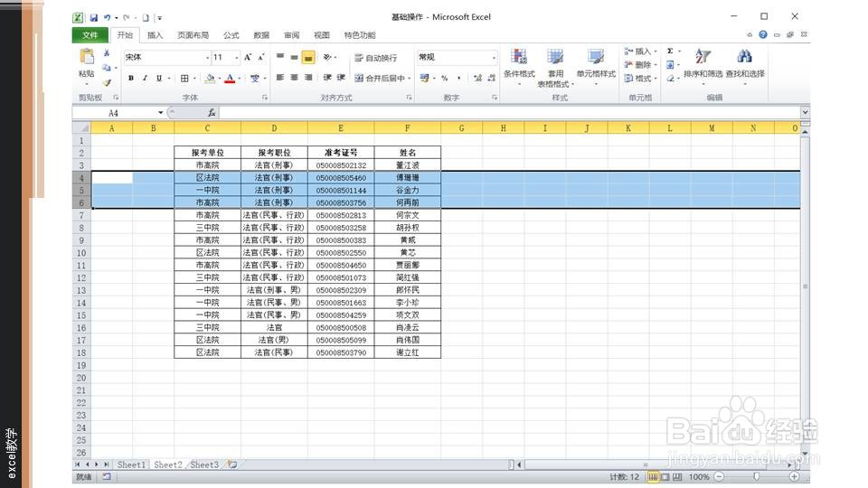Click the Copy icon

coord(107,68)
